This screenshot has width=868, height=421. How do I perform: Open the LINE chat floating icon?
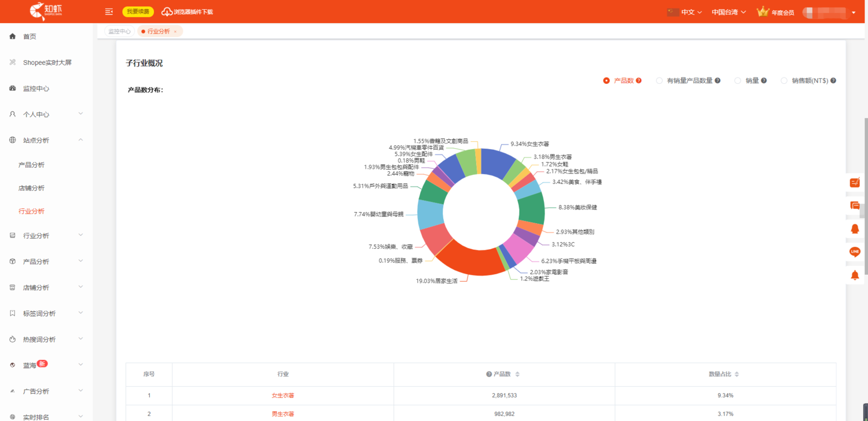(x=855, y=252)
